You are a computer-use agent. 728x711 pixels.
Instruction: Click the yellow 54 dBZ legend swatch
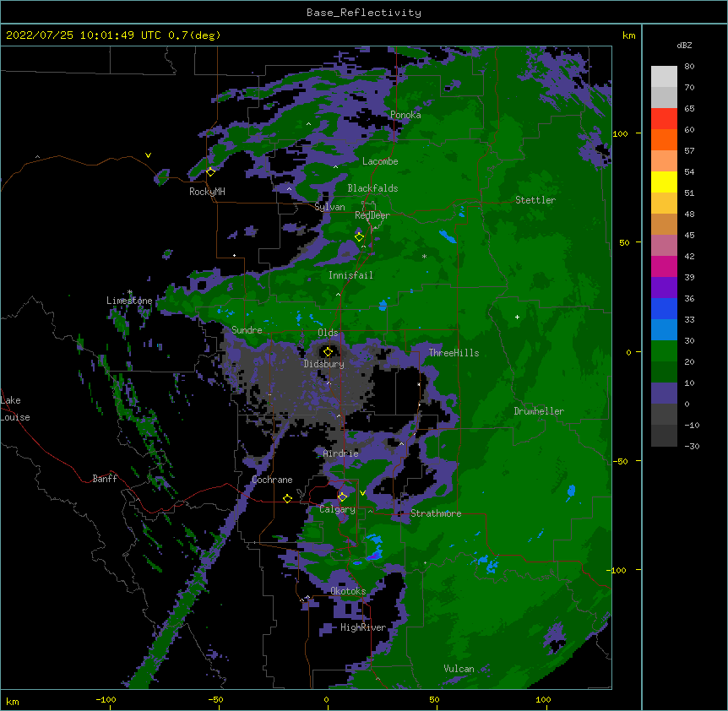tap(664, 182)
